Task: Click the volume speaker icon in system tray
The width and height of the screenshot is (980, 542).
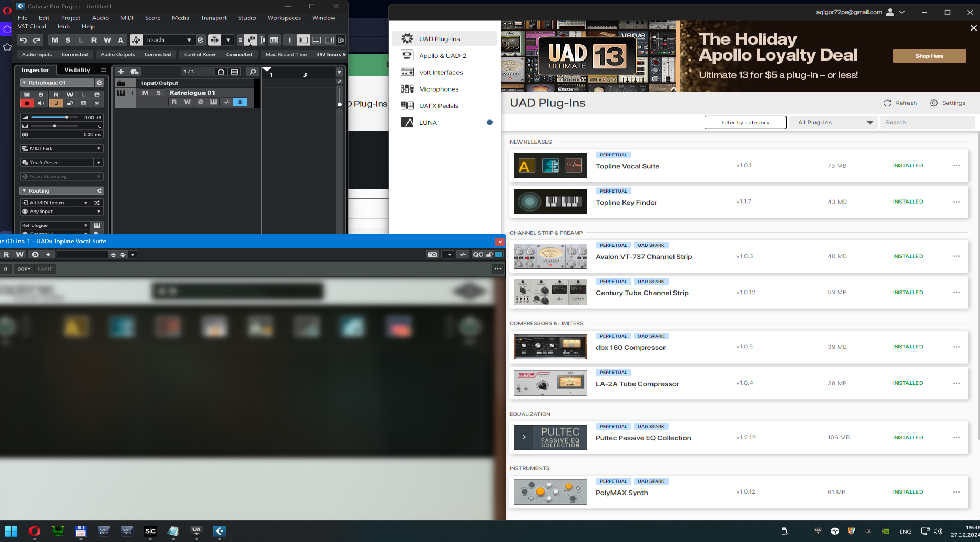Action: [938, 531]
